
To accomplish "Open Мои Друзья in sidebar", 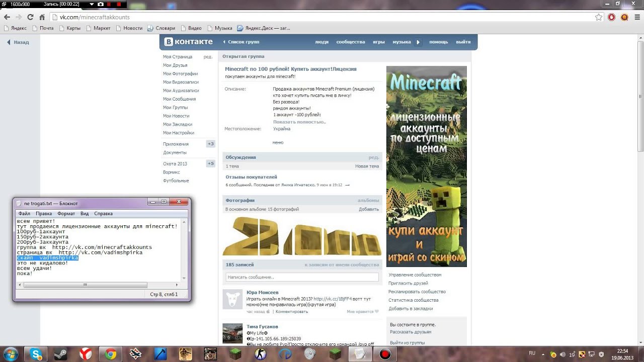I will pyautogui.click(x=175, y=65).
